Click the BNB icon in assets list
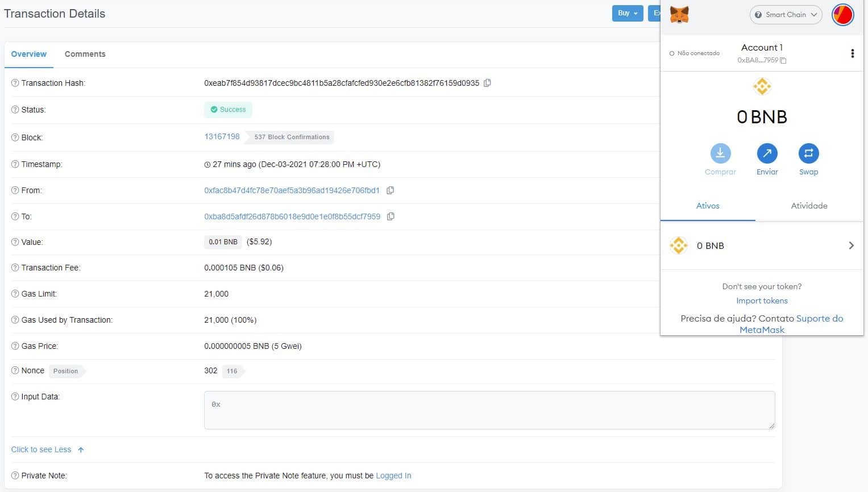868x492 pixels. (679, 245)
